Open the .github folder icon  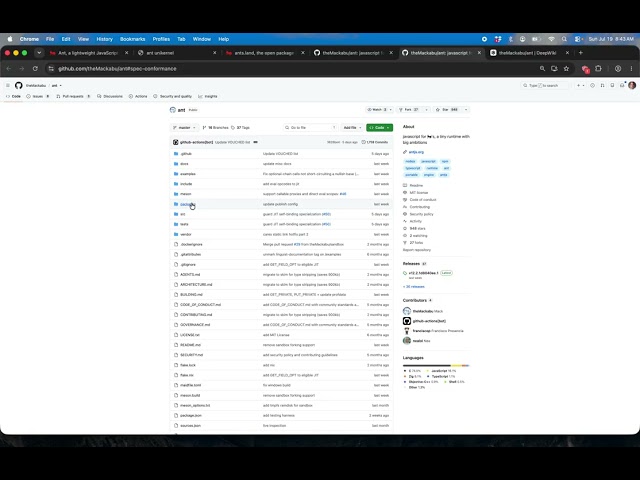click(176, 153)
